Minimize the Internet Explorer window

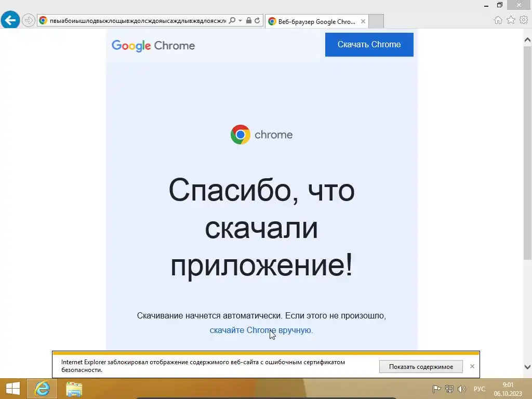(486, 5)
